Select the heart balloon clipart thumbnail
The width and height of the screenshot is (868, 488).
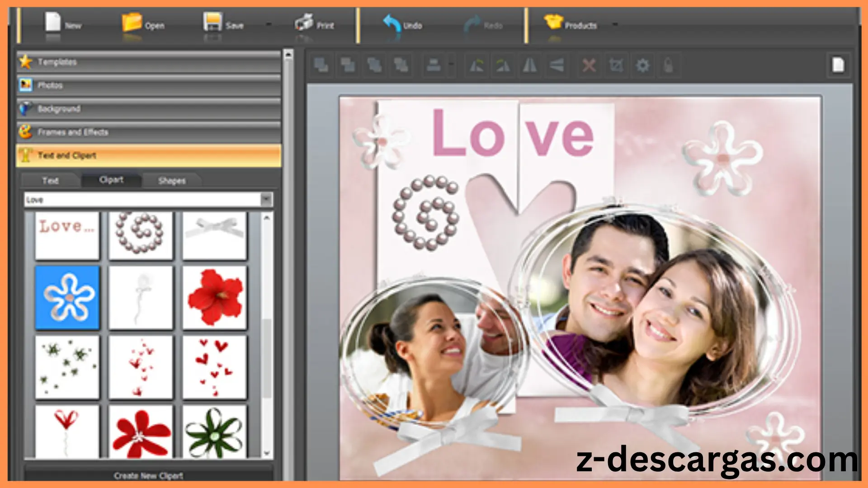[x=67, y=432]
